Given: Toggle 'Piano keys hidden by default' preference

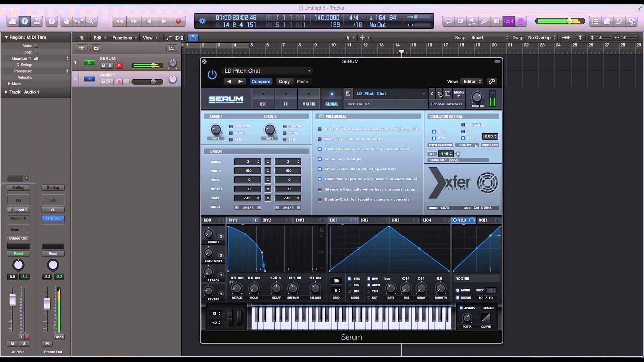Looking at the screenshot, I should coord(320,139).
